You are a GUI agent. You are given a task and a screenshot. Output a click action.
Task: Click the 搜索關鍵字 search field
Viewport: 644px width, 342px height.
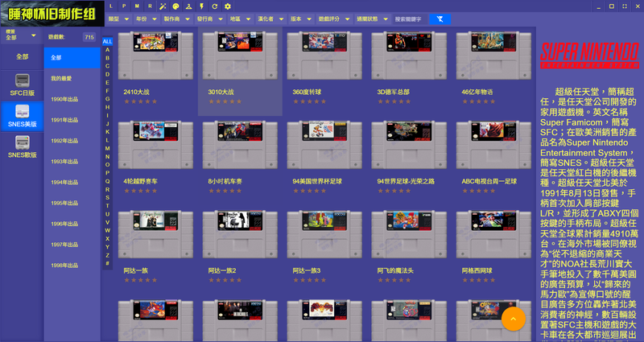411,19
